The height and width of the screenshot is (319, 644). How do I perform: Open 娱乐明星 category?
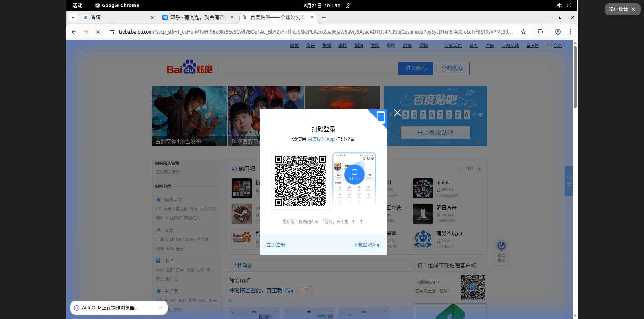tap(173, 200)
